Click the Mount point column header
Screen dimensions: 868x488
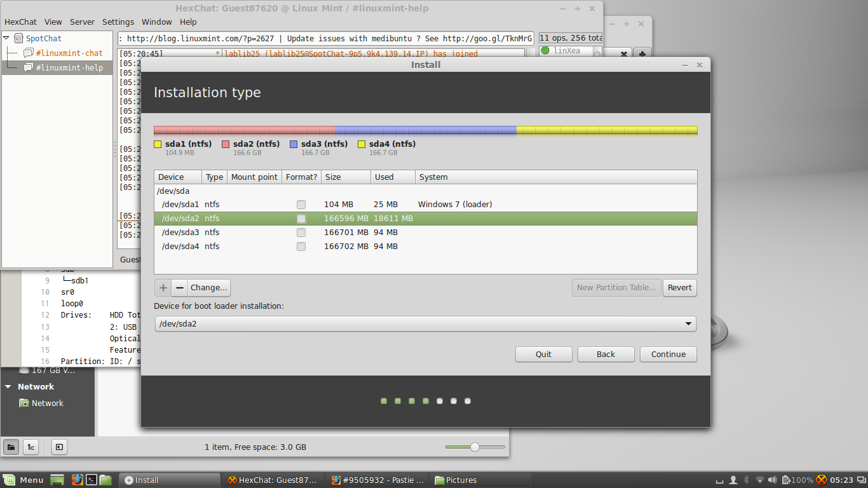(254, 177)
